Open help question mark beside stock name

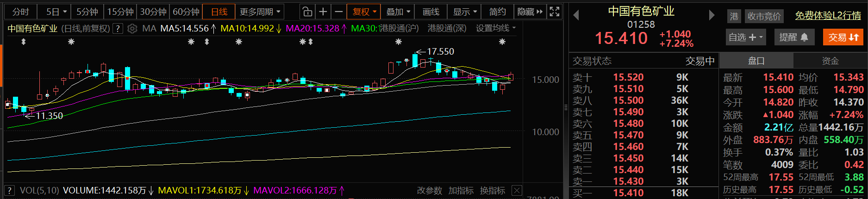tap(118, 29)
